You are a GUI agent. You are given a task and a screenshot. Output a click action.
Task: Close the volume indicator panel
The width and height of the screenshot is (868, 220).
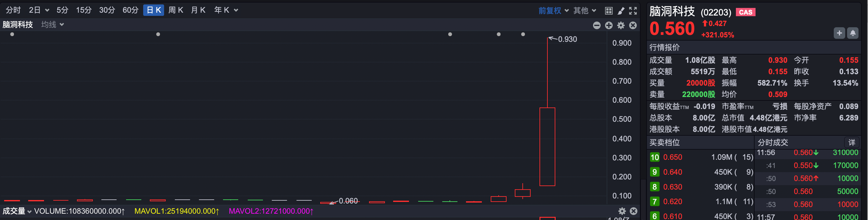point(634,211)
